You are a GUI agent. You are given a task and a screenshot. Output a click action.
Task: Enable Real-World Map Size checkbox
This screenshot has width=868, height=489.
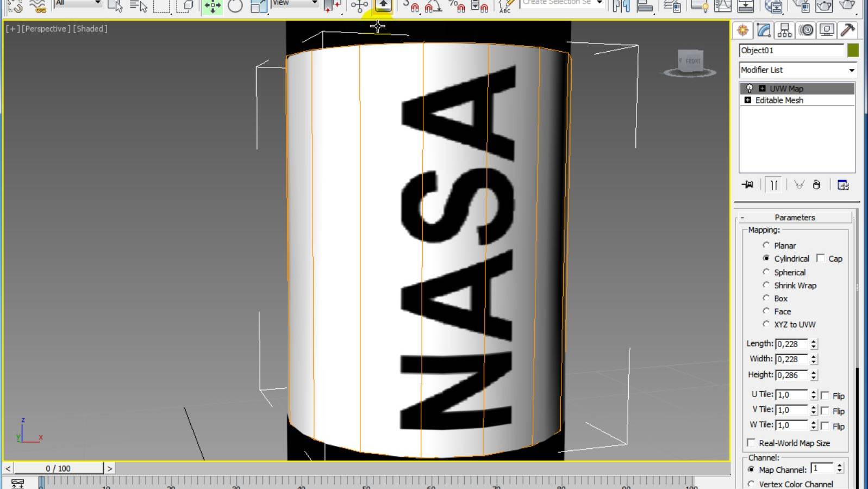click(752, 443)
